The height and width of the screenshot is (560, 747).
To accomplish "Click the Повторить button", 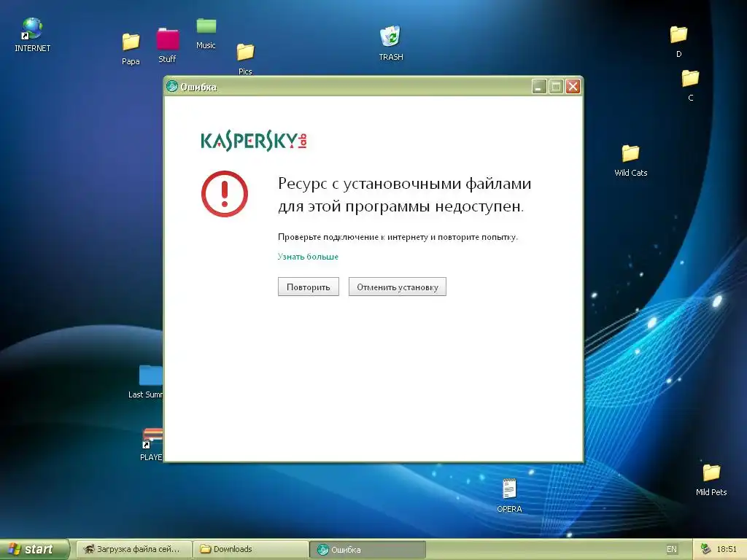I will click(309, 287).
